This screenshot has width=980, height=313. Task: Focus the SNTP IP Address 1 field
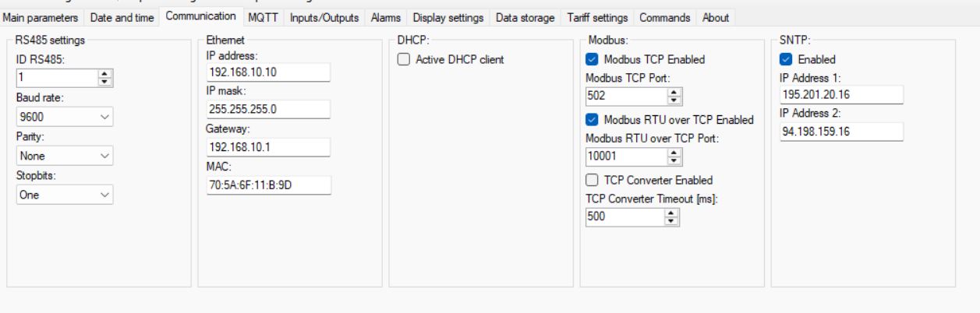point(841,94)
